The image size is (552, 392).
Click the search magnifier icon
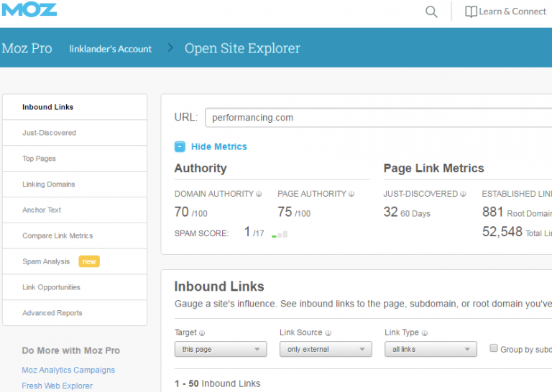(x=431, y=11)
